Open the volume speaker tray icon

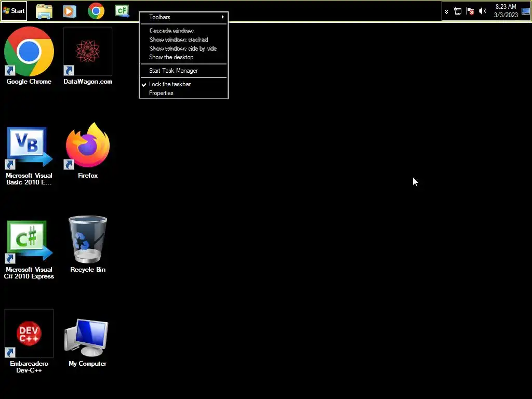point(483,11)
